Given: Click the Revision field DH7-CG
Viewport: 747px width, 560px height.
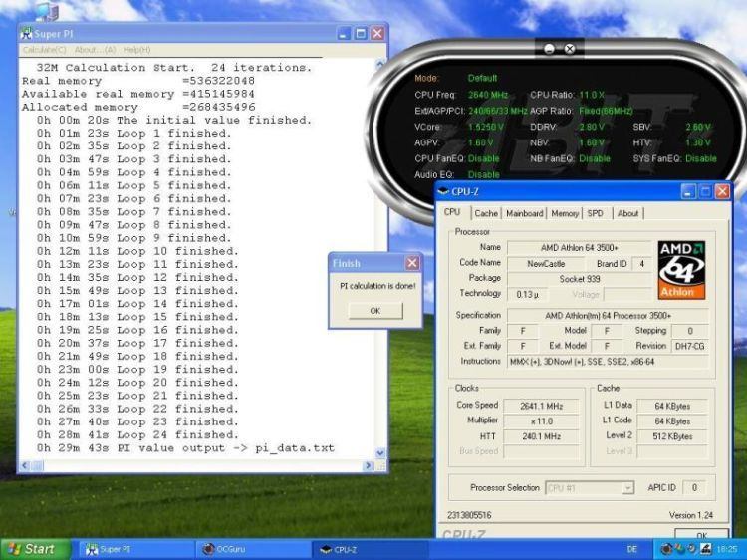Looking at the screenshot, I should [689, 346].
